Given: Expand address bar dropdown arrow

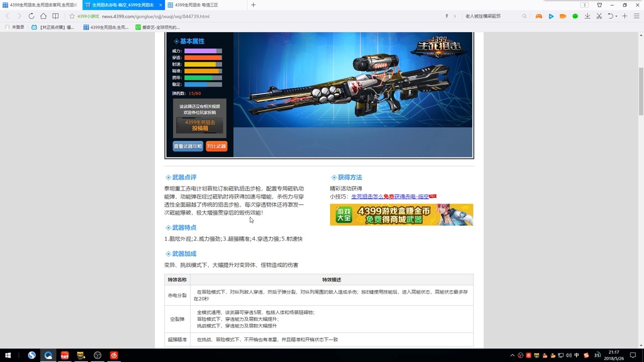Looking at the screenshot, I should point(455,16).
